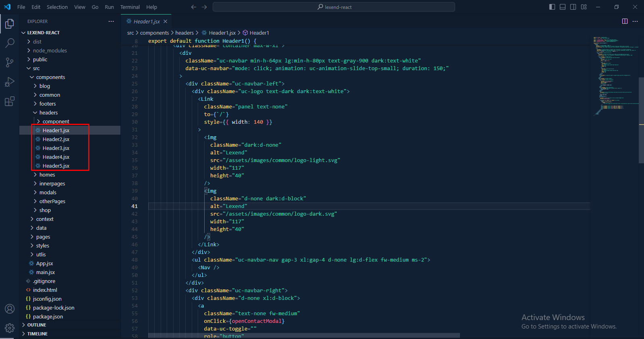Viewport: 644px width, 339px height.
Task: Collapse the headers folder
Action: pyautogui.click(x=48, y=112)
